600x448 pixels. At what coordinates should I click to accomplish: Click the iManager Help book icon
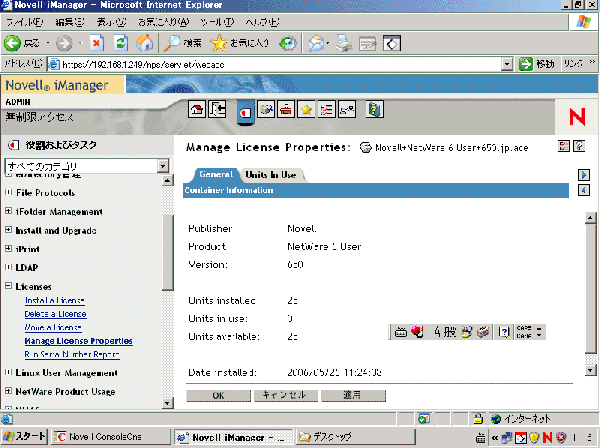pyautogui.click(x=375, y=109)
